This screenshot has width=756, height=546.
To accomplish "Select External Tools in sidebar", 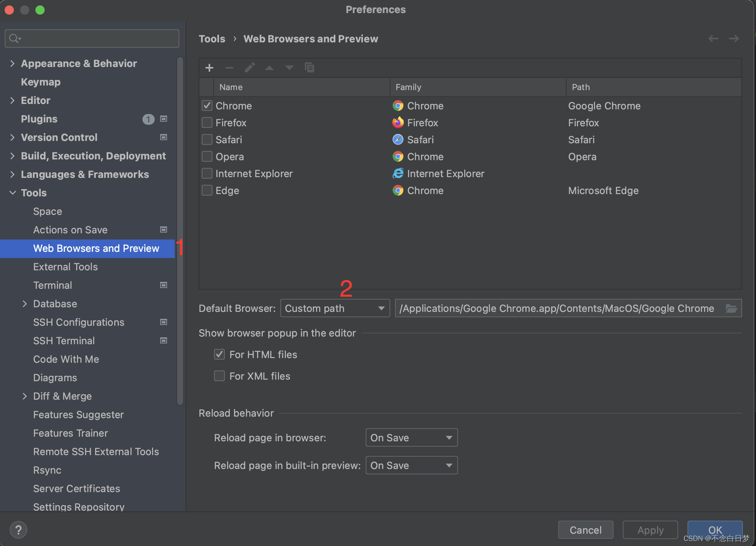I will 65,267.
